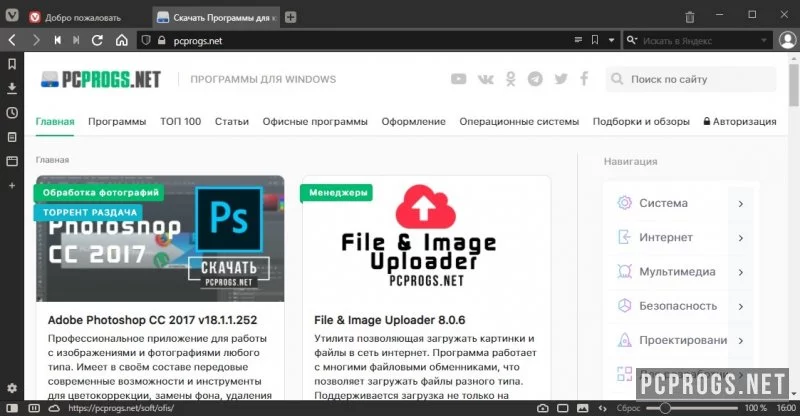Open closed tabs trash can
800x416 pixels.
pyautogui.click(x=690, y=17)
